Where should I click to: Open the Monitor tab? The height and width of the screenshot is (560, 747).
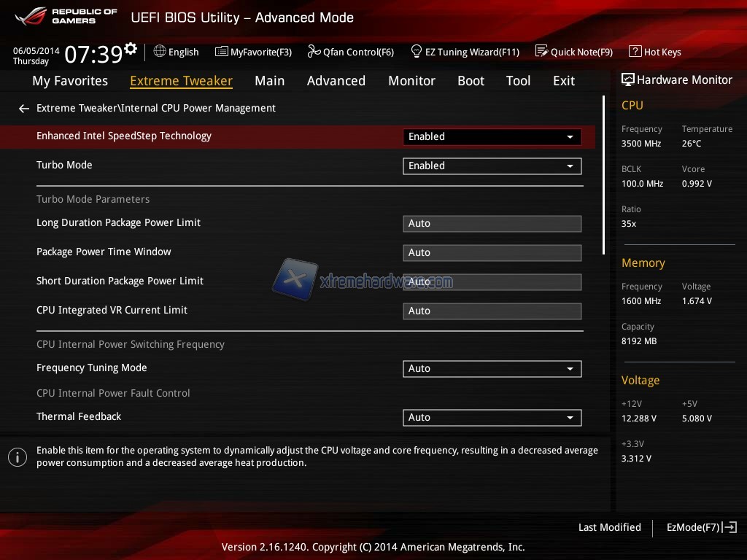pos(411,81)
